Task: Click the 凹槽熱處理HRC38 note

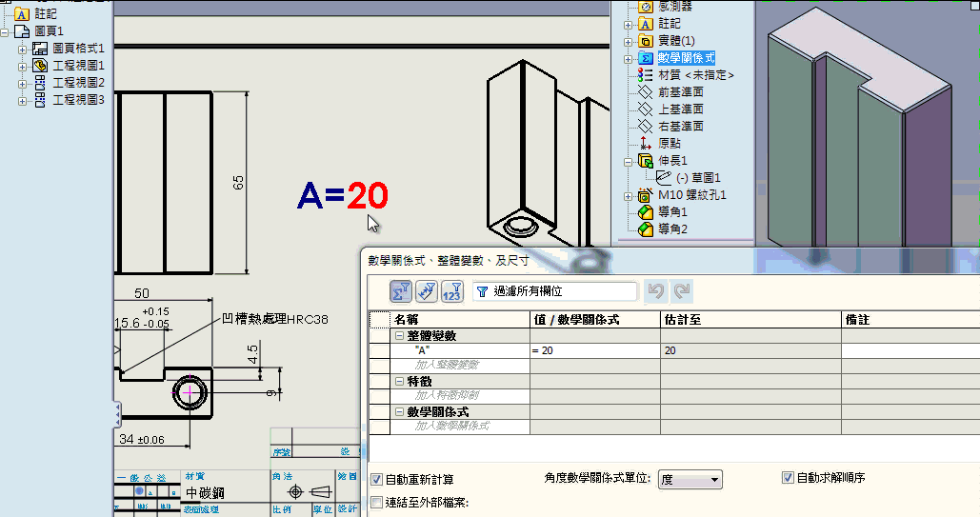Action: [275, 319]
